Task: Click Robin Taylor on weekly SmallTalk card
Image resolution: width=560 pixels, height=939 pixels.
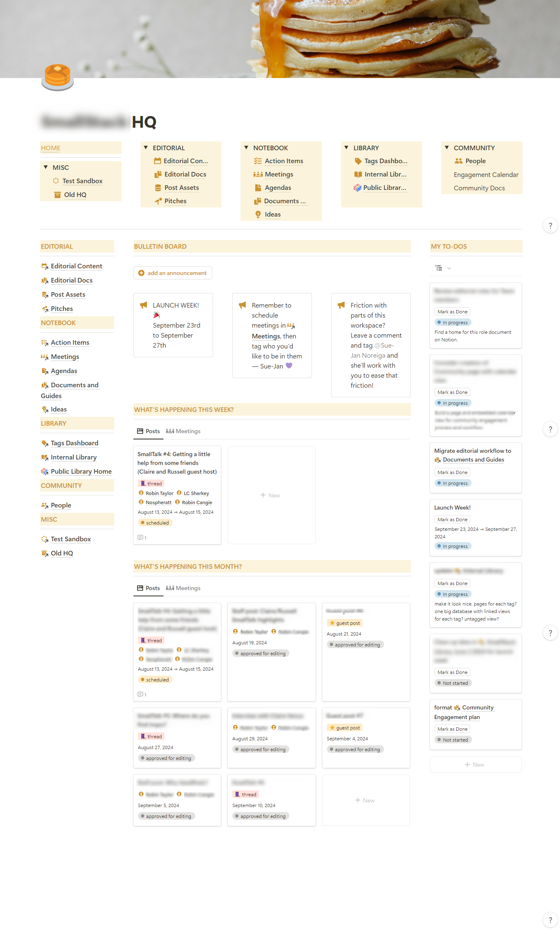Action: 159,493
